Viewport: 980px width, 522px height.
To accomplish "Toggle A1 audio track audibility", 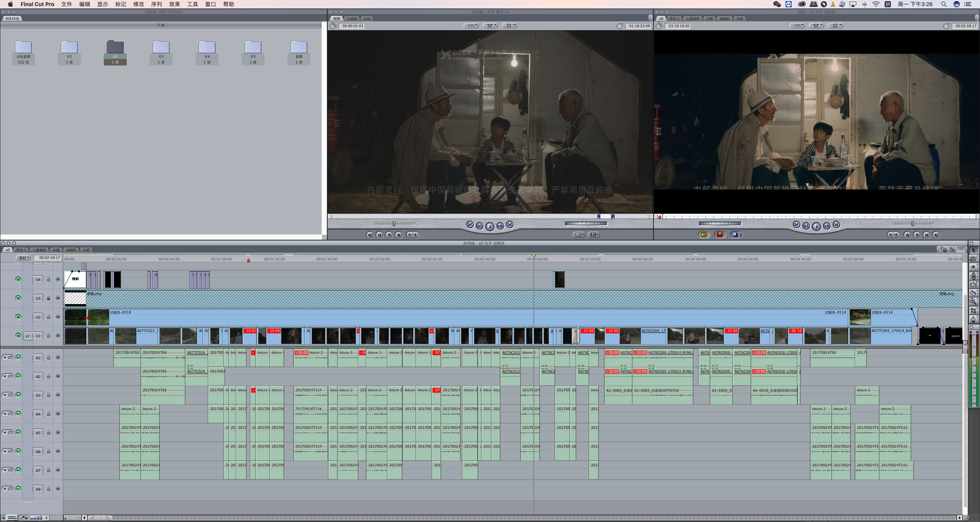I will [x=18, y=357].
